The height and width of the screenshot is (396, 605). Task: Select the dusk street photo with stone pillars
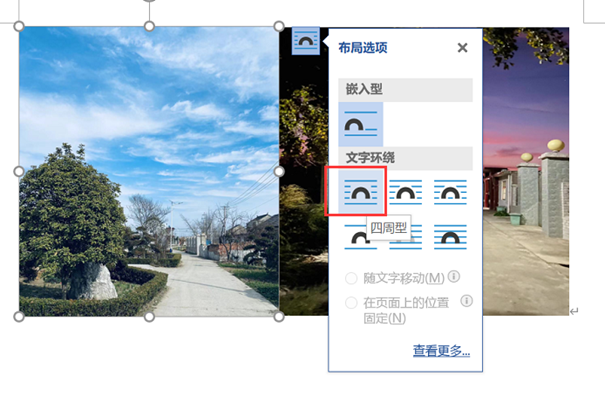click(526, 171)
